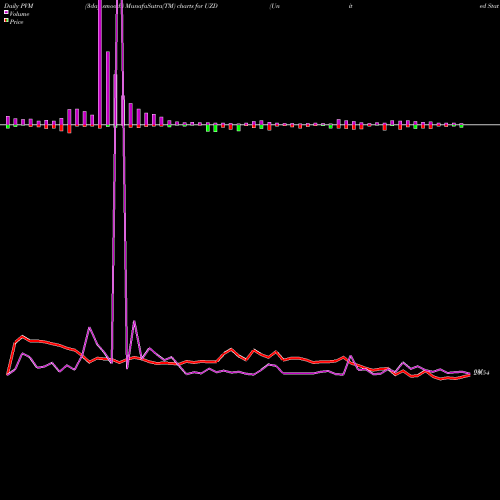500x500 pixels.
Task: Click the Volume legend color box
Action: pyautogui.click(x=6, y=12)
